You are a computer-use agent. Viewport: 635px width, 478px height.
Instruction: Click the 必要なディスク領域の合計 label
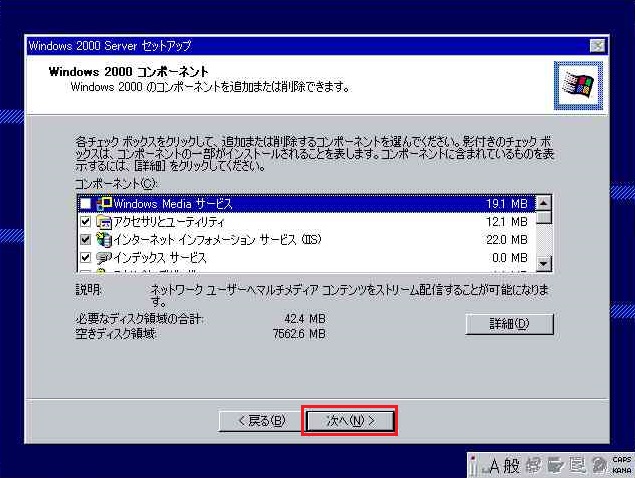tap(139, 318)
